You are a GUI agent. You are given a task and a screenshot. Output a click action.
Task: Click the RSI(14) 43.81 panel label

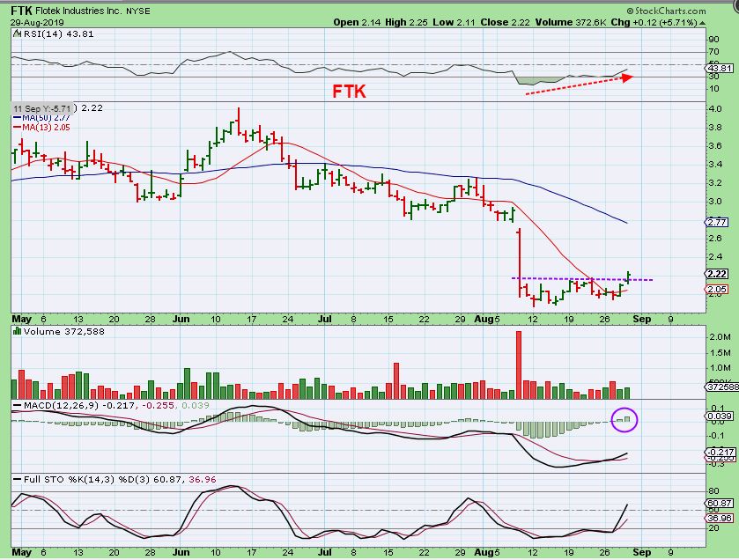[57, 34]
